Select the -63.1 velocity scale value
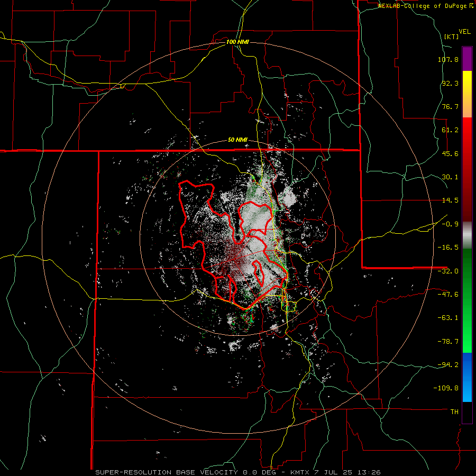Viewport: 476px width, 476px height. click(x=448, y=318)
